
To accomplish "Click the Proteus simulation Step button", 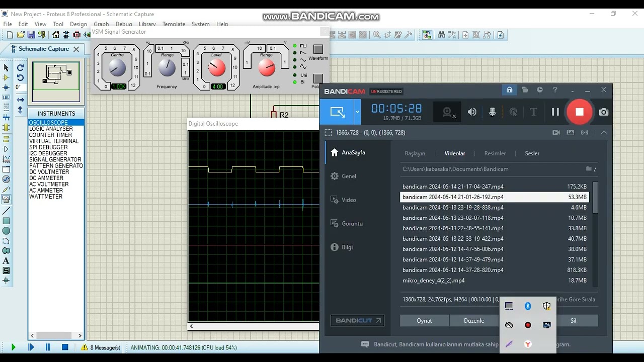I will coord(31,347).
